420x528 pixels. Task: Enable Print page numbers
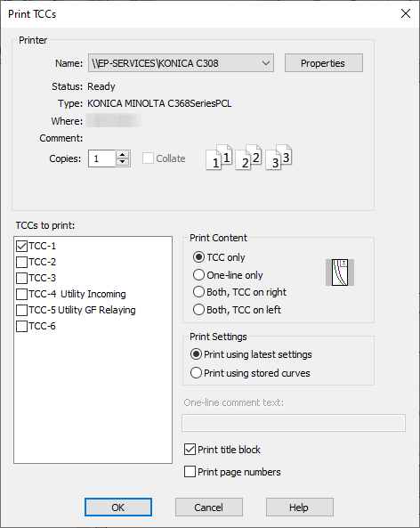[x=190, y=472]
